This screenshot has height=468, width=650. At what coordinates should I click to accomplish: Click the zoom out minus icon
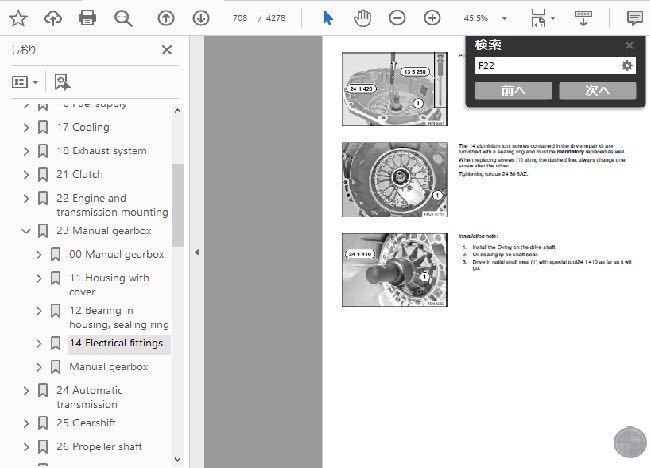(x=397, y=18)
